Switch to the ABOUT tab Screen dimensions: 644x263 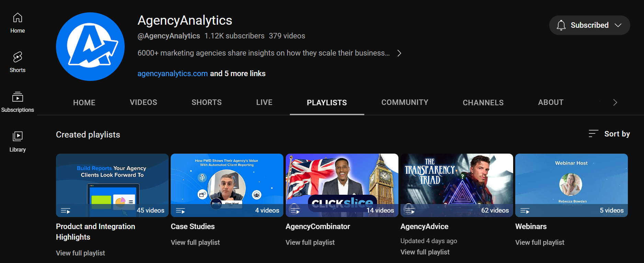pyautogui.click(x=551, y=103)
